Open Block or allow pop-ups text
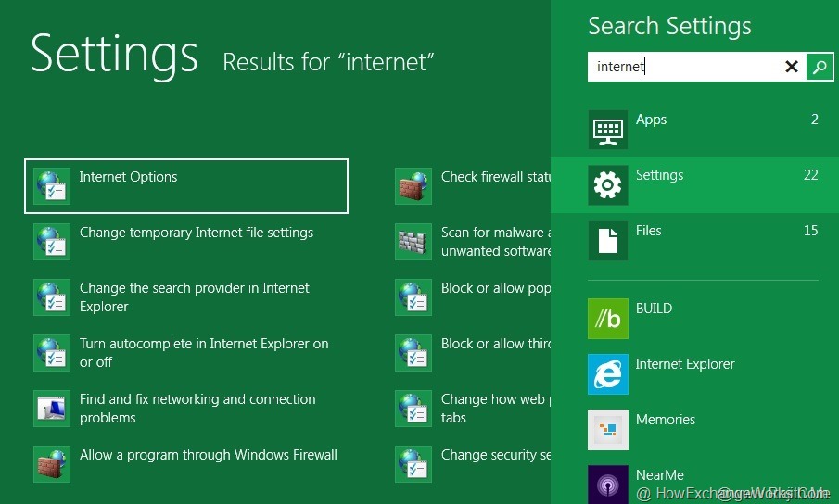The height and width of the screenshot is (504, 839). (x=496, y=288)
